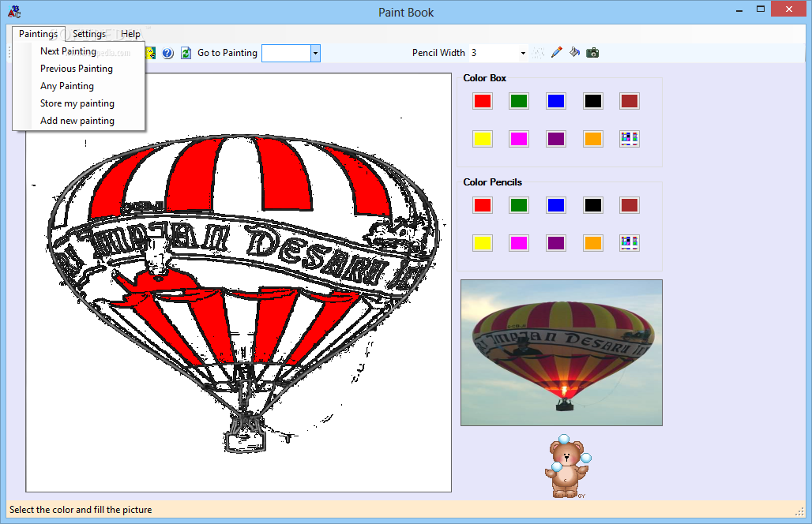Select blue pencil in Color Pencils

click(556, 205)
